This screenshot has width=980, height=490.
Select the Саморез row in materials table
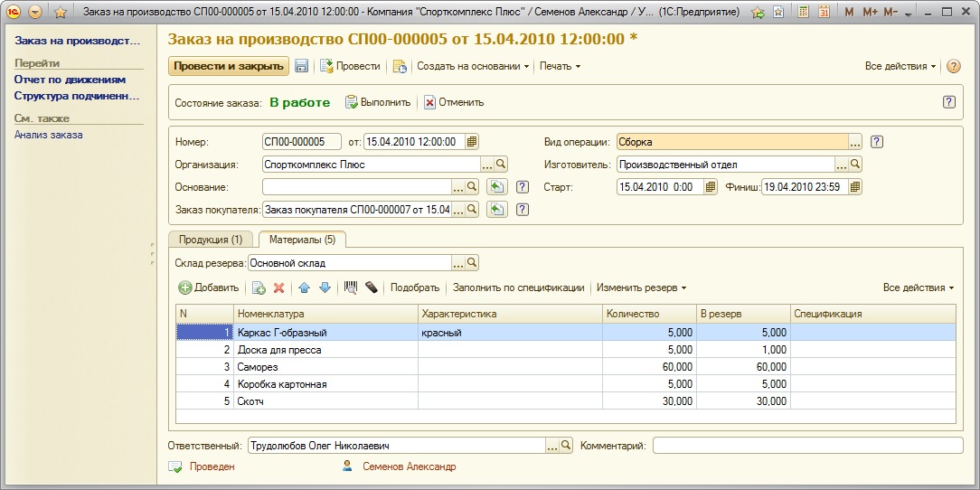pyautogui.click(x=325, y=367)
